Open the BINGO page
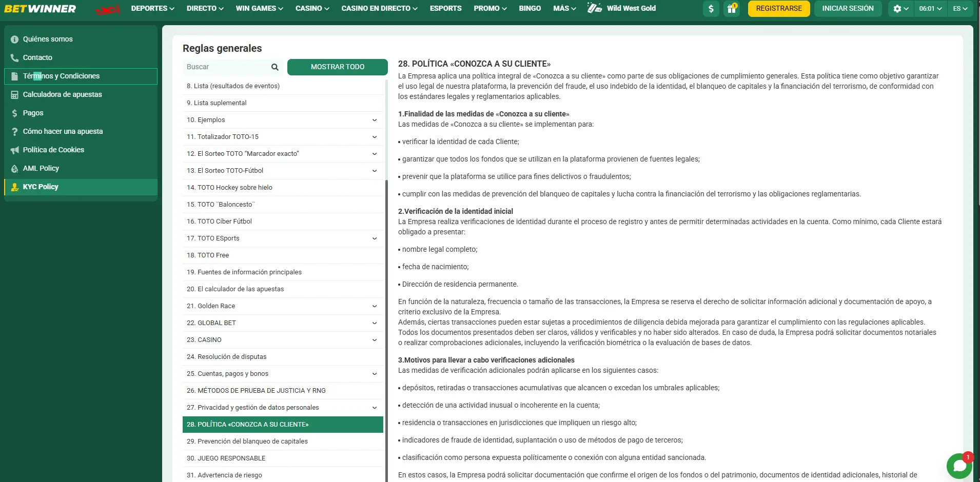The height and width of the screenshot is (482, 980). point(530,8)
